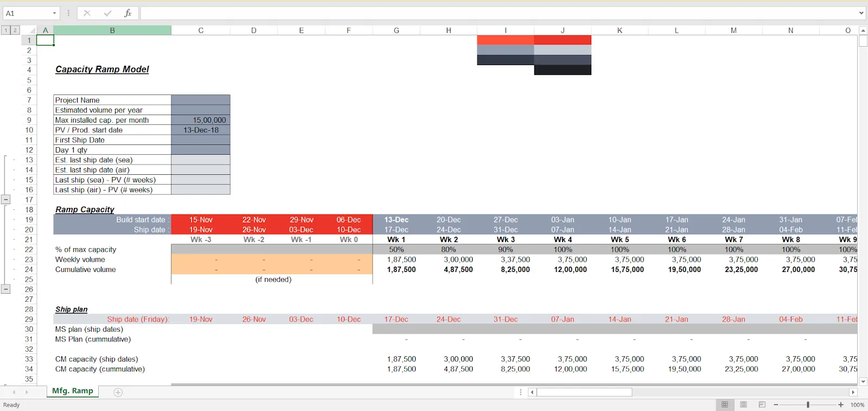Select the bright red swatch cell in J1
This screenshot has width=868, height=411.
pyautogui.click(x=563, y=40)
